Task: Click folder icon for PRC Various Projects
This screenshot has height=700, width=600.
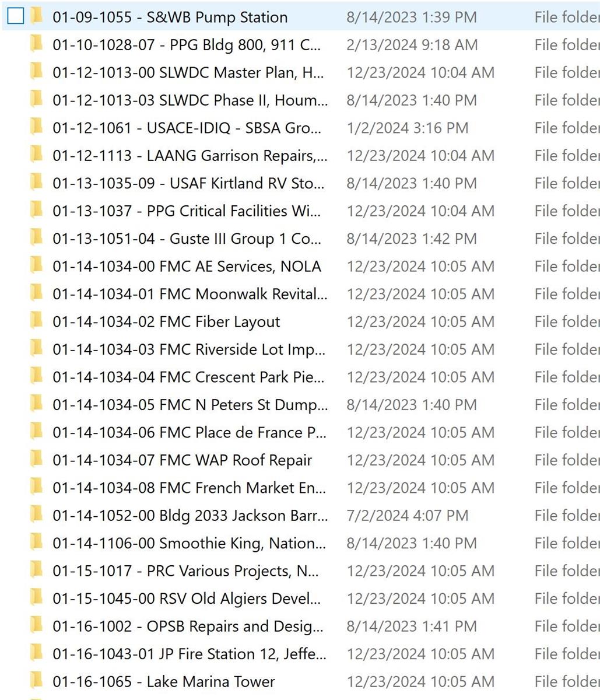Action: pyautogui.click(x=37, y=570)
